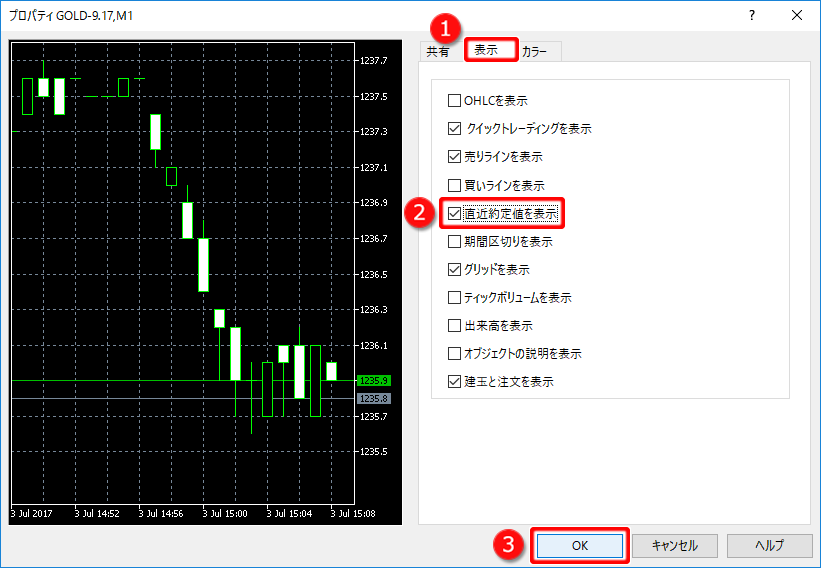Switch to the 共有 tab
The height and width of the screenshot is (568, 821).
click(x=438, y=52)
